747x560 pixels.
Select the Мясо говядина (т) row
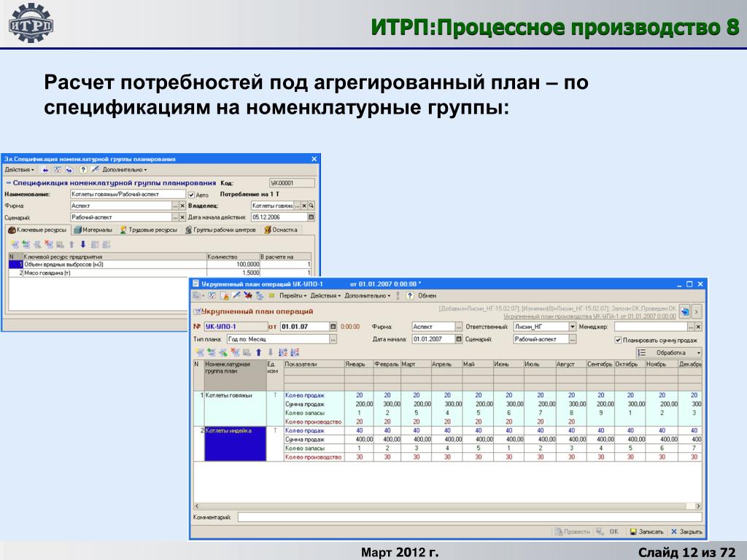[x=160, y=273]
